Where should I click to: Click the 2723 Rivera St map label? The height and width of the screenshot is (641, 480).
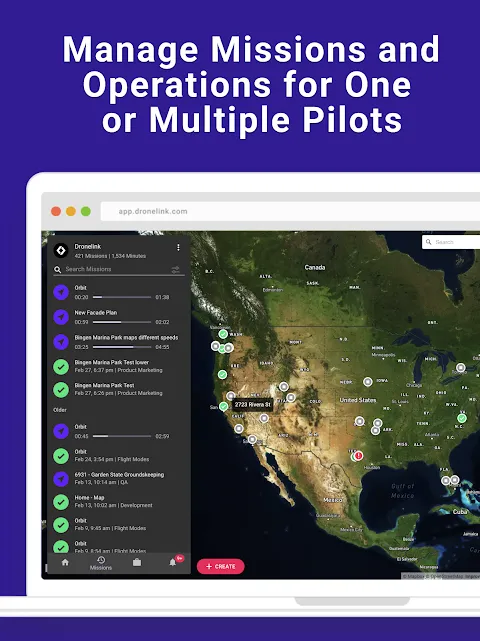pyautogui.click(x=253, y=405)
